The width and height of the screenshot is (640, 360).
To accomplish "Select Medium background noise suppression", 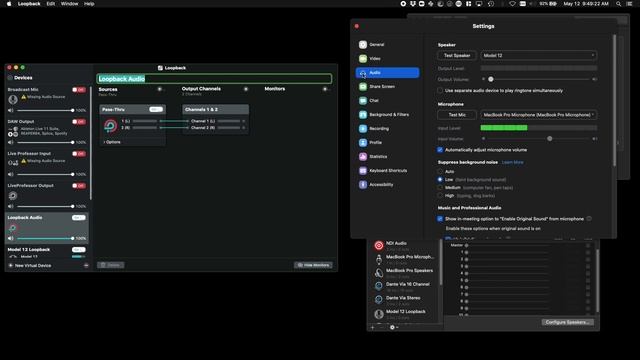I will (x=440, y=188).
